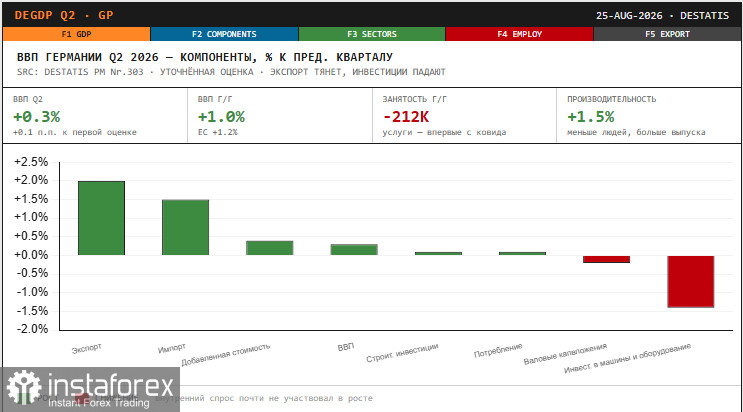This screenshot has width=743, height=412.
Task: Click the ВВП Q2 +0.3% value
Action: 36,117
